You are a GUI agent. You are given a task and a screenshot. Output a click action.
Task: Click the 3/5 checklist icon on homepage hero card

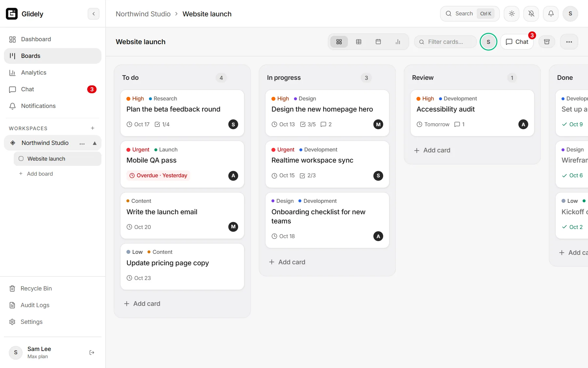303,124
